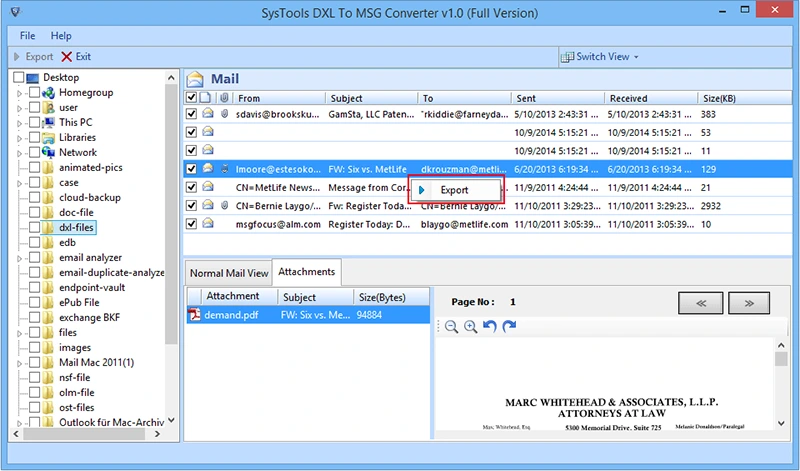Screen dimensions: 800x471
Task: Check the Desktop root checkbox
Action: coord(19,77)
